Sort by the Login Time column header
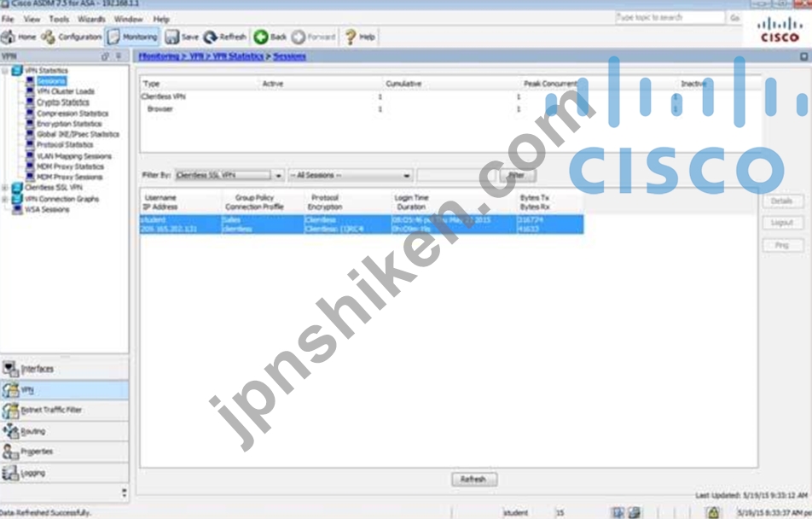 412,197
